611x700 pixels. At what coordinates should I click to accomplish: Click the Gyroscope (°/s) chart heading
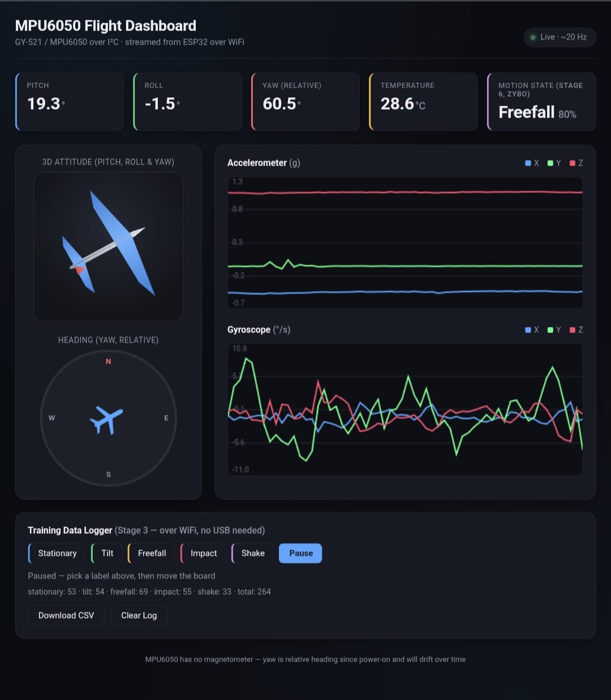click(259, 330)
